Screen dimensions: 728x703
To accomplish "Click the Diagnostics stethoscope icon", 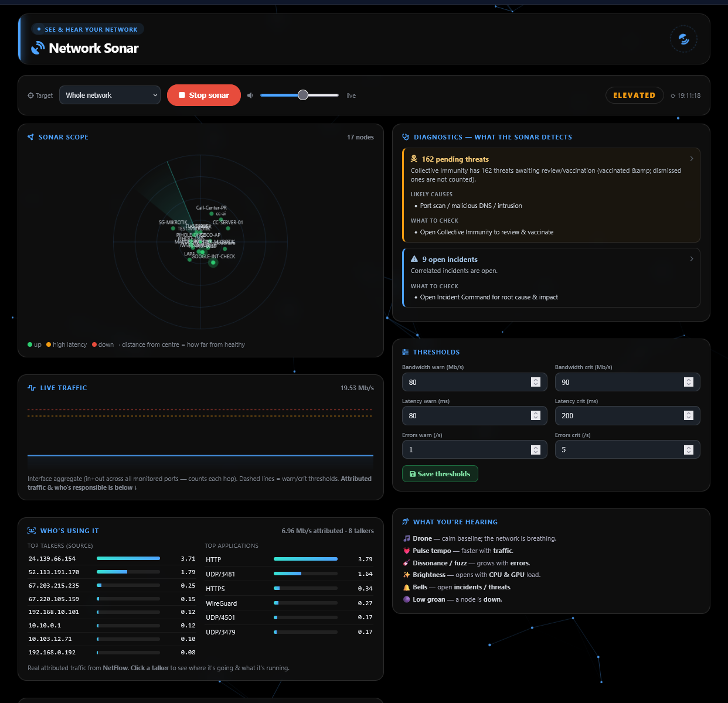I will click(406, 137).
